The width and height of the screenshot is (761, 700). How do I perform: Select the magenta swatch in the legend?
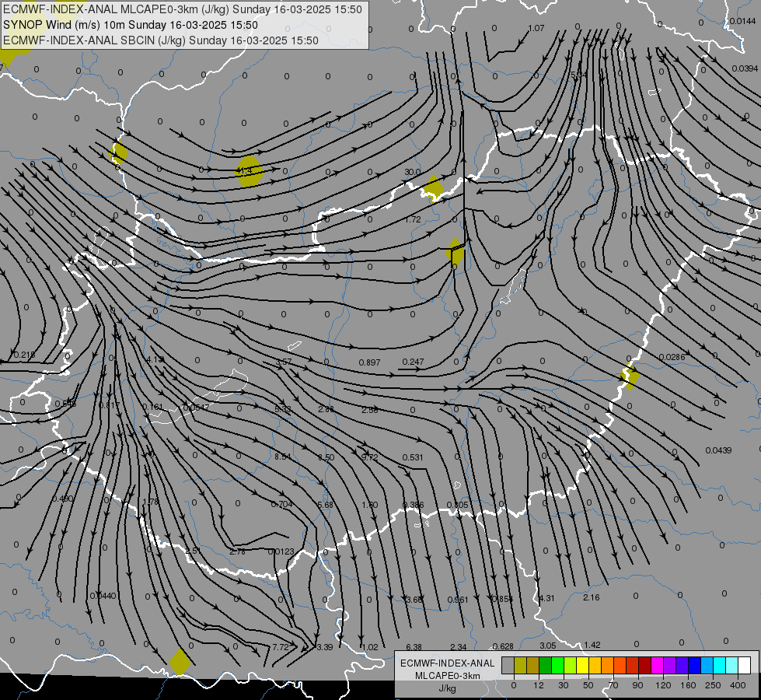[657, 666]
